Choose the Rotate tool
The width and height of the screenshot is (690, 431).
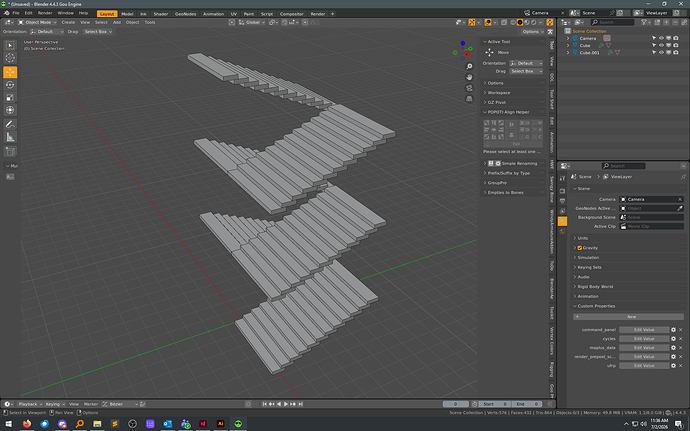[10, 85]
